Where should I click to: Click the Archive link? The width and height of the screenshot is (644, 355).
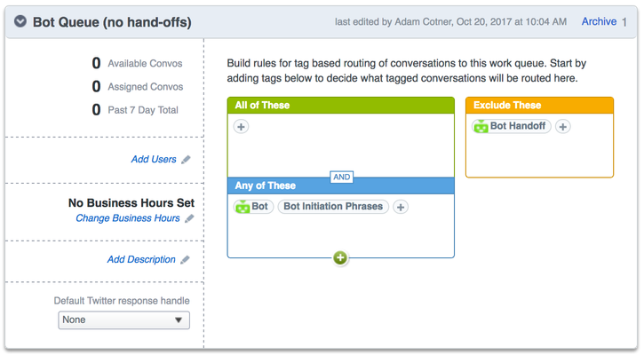coord(599,21)
